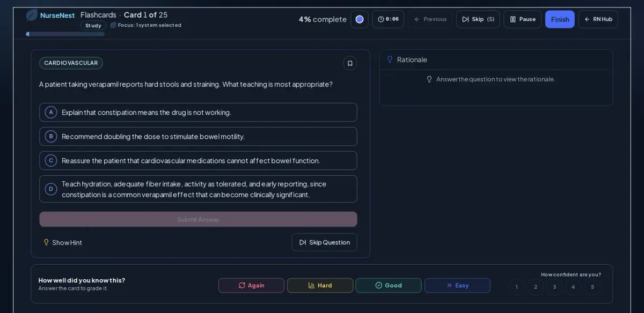The image size is (644, 313).
Task: Skip card using the top Skip button
Action: pyautogui.click(x=478, y=19)
